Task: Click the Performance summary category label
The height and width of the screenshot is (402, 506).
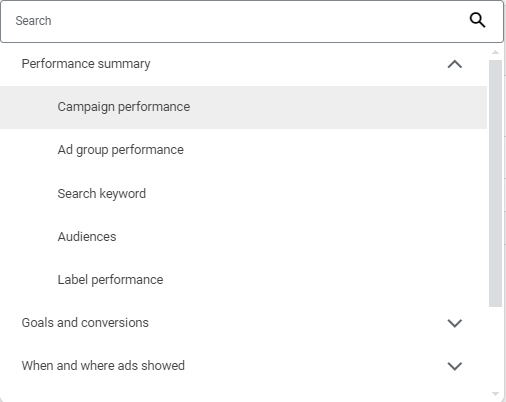Action: click(x=86, y=64)
